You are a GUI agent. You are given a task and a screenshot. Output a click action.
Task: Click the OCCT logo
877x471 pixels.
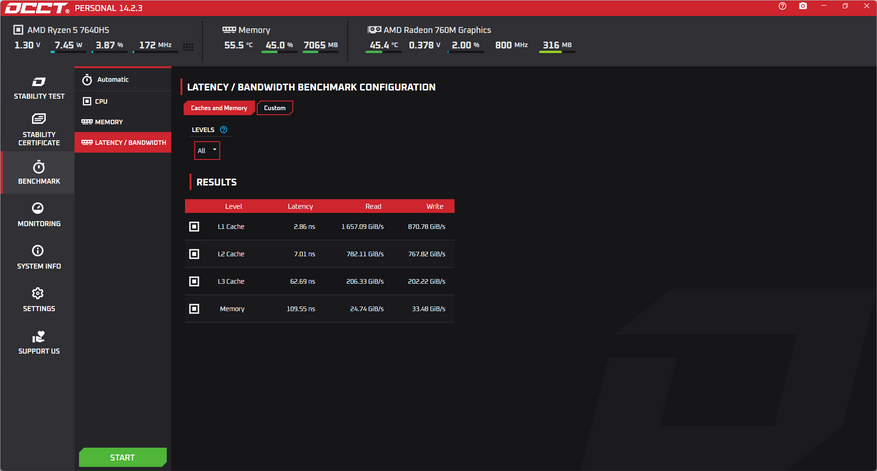coord(37,8)
